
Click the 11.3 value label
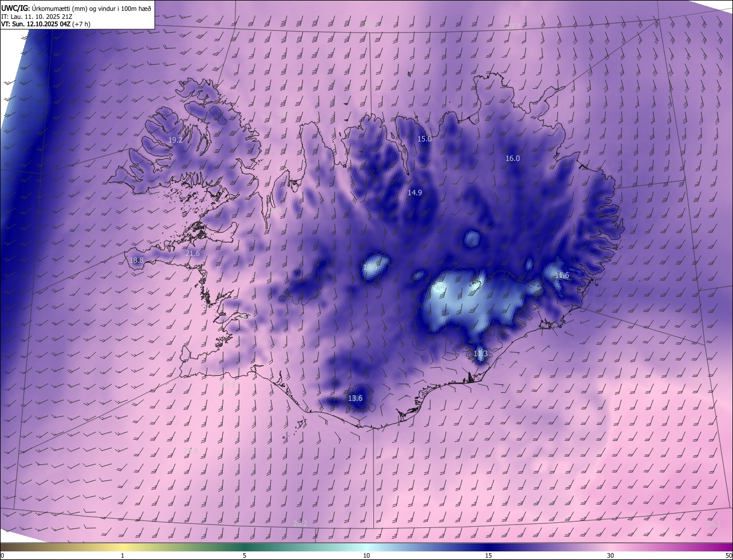coord(480,354)
